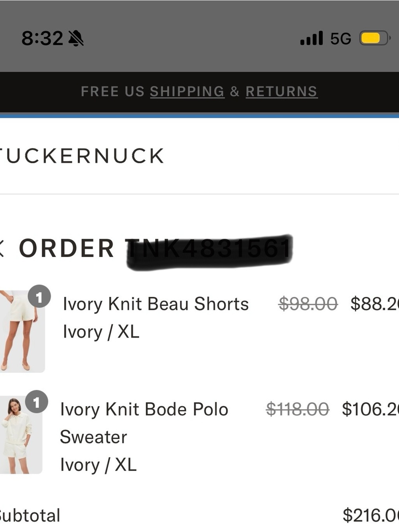The height and width of the screenshot is (532, 399).
Task: Tap quantity badge on Polo Sweater image
Action: (37, 402)
